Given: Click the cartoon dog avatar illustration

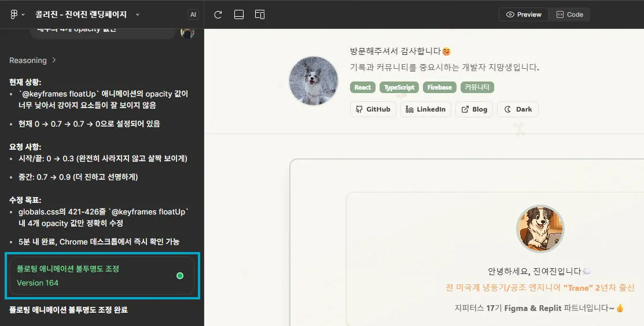Looking at the screenshot, I should pos(540,229).
